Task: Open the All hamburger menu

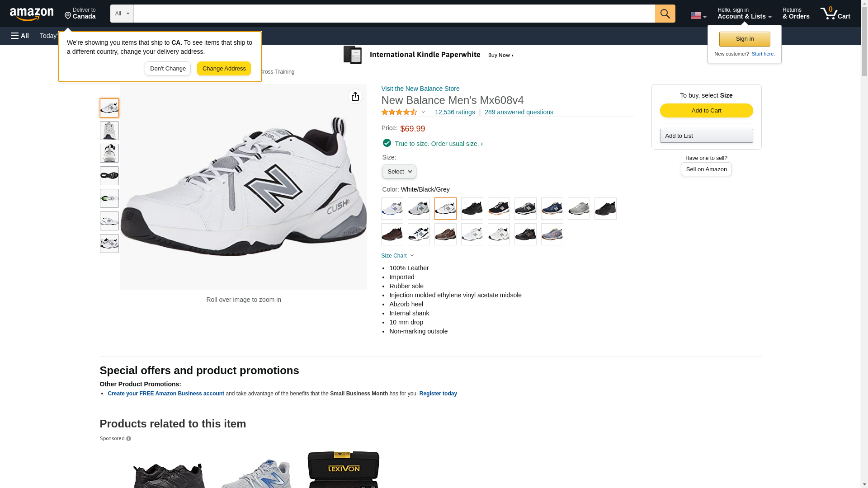Action: click(x=20, y=36)
